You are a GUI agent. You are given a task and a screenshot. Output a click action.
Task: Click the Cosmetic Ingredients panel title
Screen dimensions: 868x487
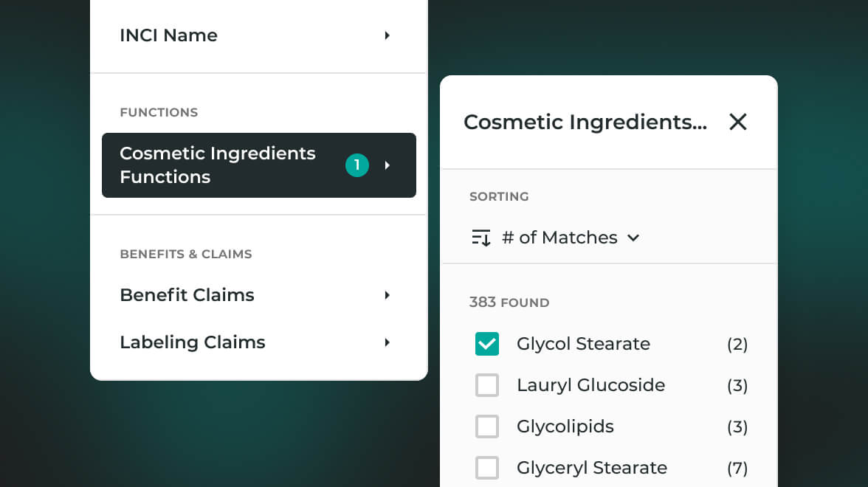[585, 122]
